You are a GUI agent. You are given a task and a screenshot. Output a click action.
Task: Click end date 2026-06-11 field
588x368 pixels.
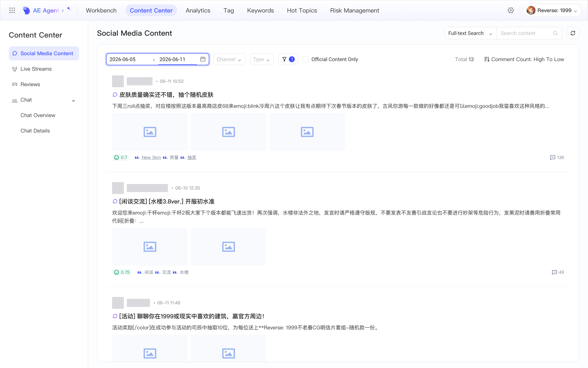178,59
